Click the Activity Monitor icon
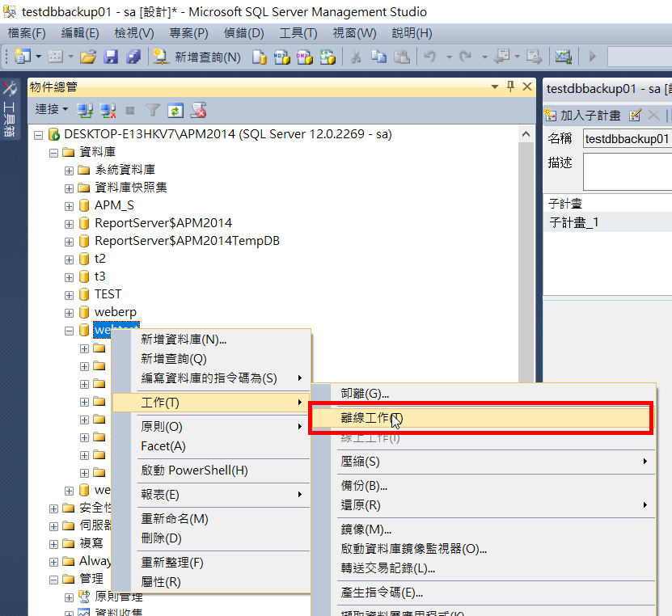This screenshot has width=672, height=616. [563, 57]
